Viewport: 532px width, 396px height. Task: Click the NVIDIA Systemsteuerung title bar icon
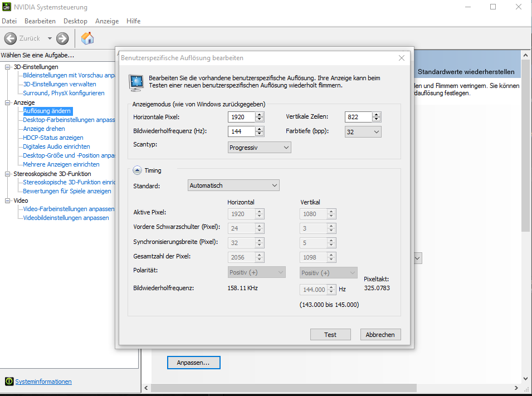(6, 7)
